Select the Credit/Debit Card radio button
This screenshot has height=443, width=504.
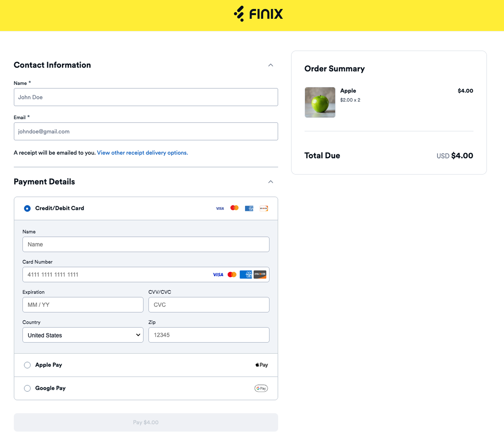[x=27, y=208]
